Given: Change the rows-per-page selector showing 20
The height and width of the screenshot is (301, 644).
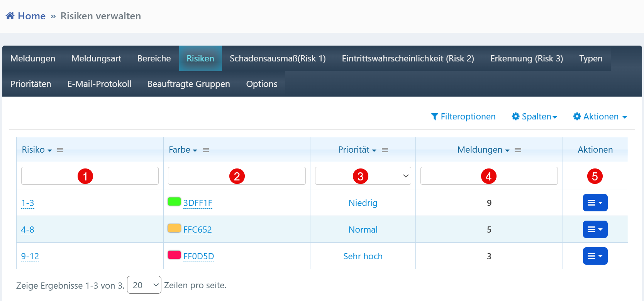Looking at the screenshot, I should (x=144, y=285).
